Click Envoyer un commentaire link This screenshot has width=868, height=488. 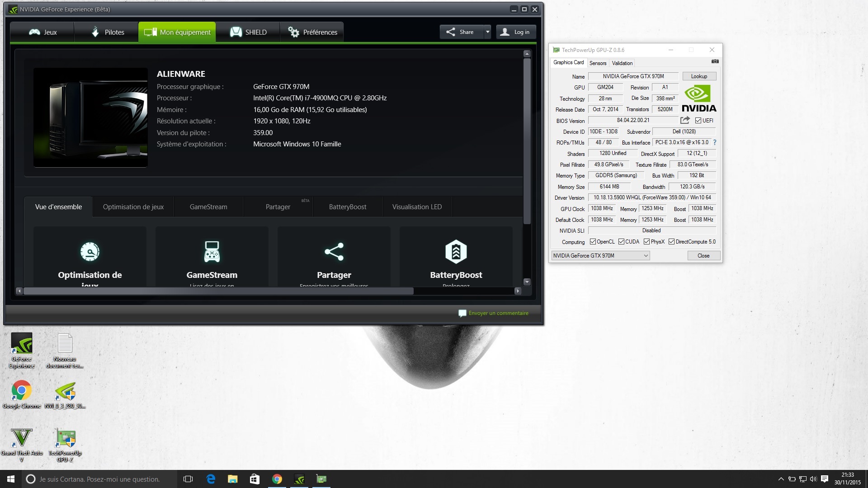(x=498, y=313)
